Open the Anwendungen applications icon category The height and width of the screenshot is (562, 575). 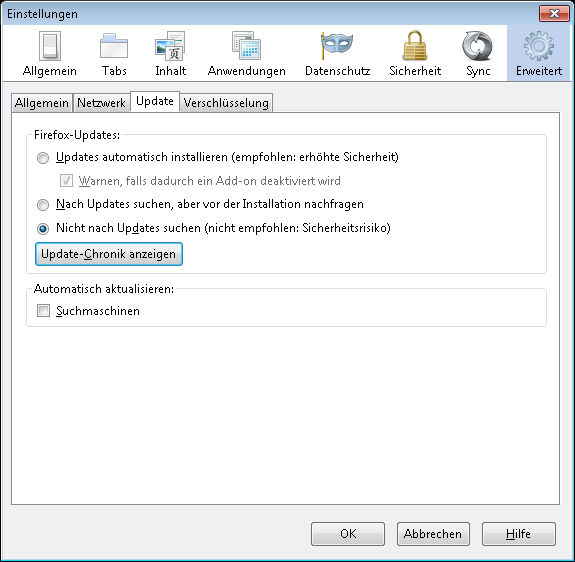coord(246,54)
